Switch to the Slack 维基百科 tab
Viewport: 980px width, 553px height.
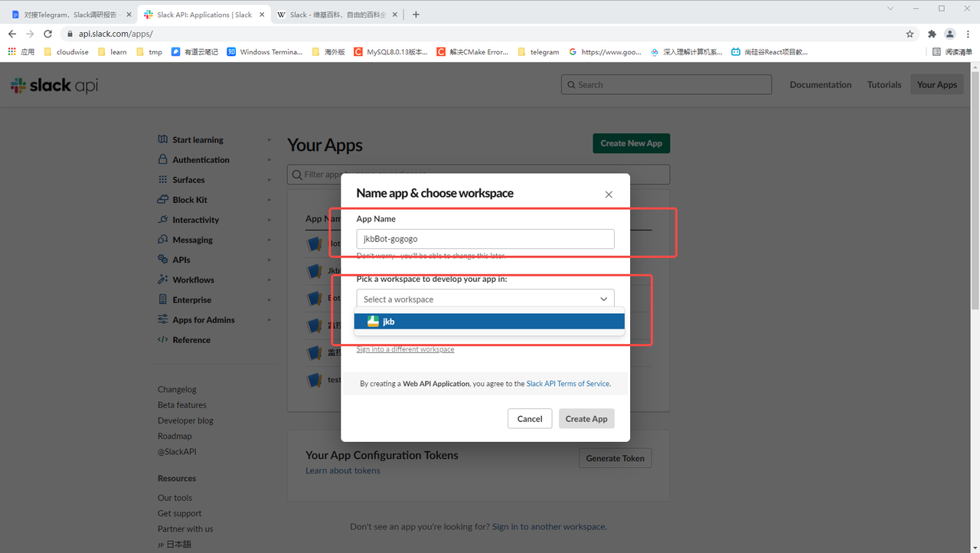point(337,15)
